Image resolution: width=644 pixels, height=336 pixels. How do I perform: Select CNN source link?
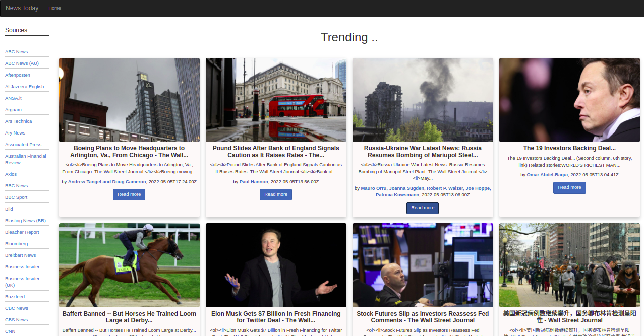[10, 331]
